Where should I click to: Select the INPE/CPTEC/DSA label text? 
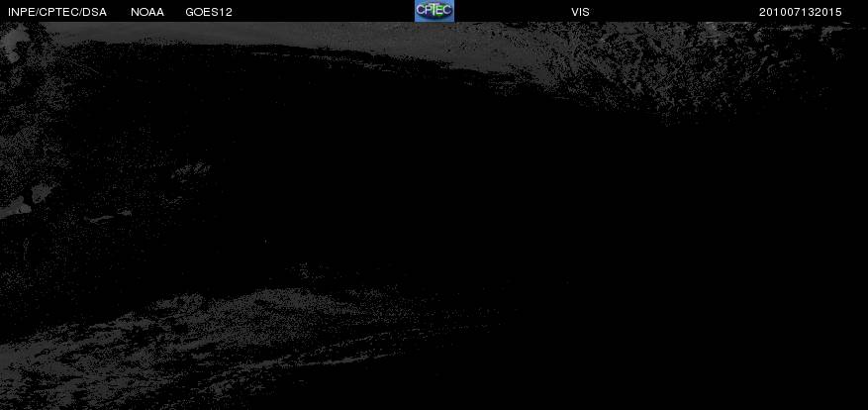57,12
